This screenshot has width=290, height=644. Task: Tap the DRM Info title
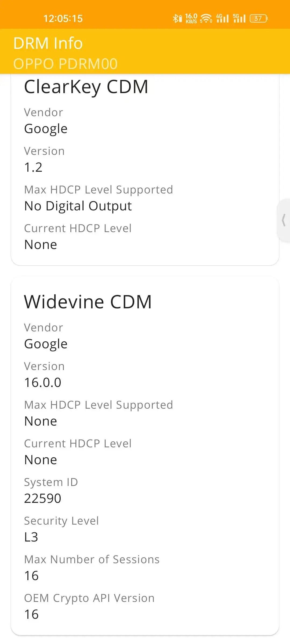(x=48, y=43)
